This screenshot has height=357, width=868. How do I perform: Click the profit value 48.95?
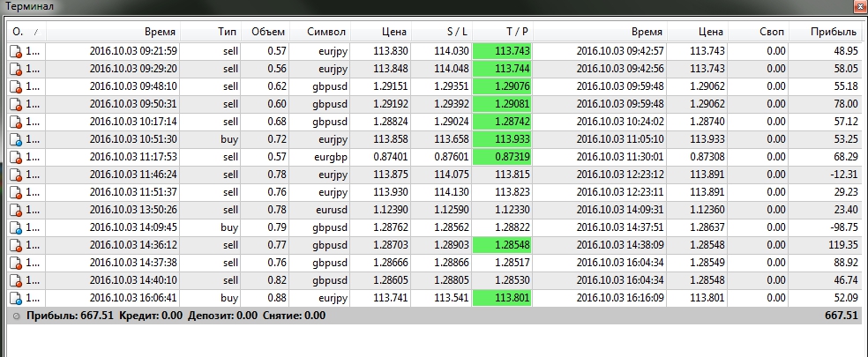845,51
